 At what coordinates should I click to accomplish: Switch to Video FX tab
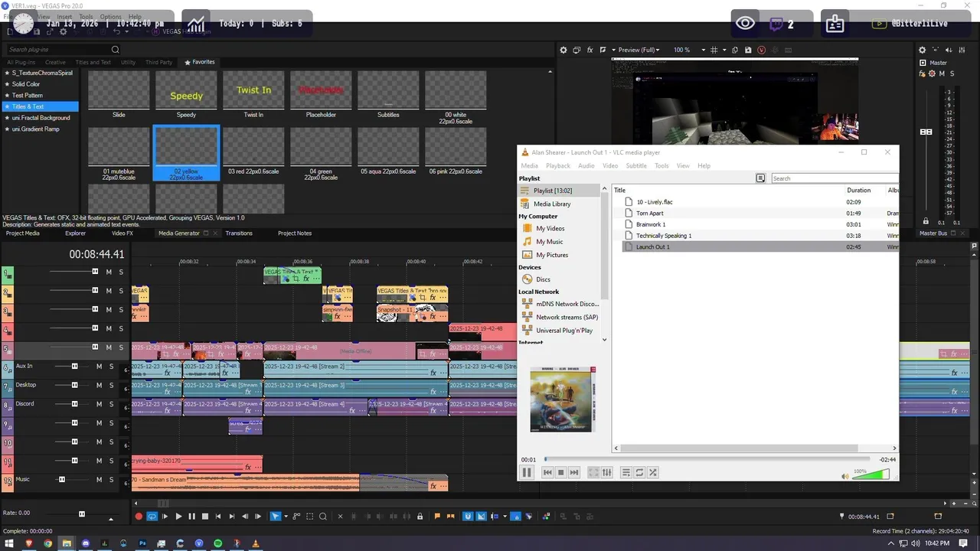[122, 233]
